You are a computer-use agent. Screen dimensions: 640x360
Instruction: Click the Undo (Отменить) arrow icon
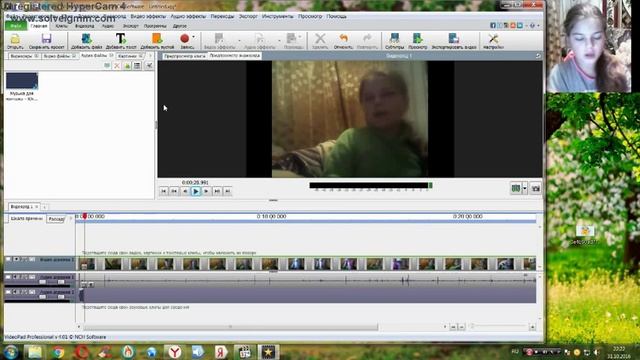343,38
